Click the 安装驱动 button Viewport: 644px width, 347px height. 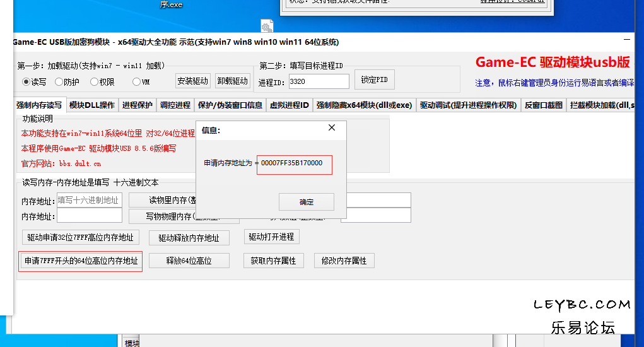click(192, 81)
